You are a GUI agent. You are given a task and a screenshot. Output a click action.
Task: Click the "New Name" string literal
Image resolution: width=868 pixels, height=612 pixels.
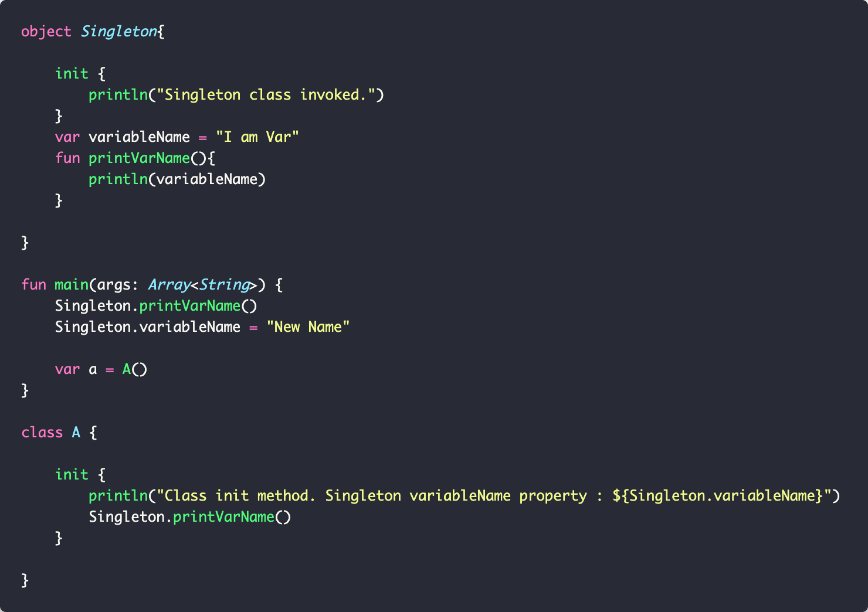click(308, 327)
